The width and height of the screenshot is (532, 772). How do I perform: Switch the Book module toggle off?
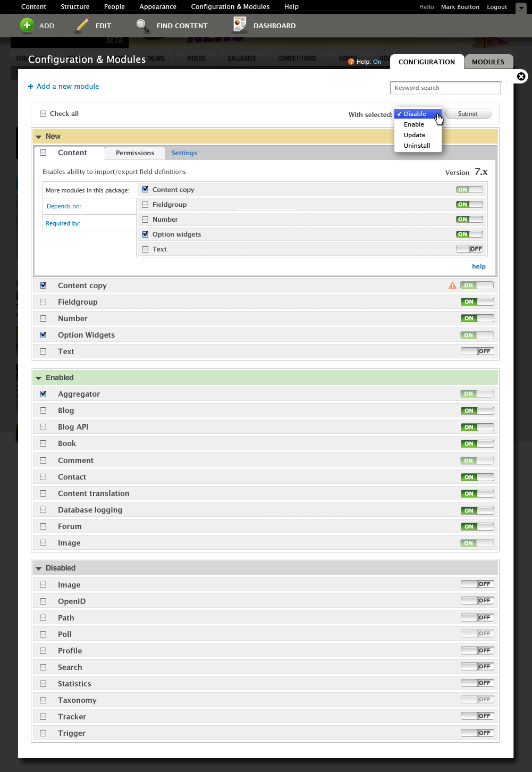pyautogui.click(x=477, y=443)
